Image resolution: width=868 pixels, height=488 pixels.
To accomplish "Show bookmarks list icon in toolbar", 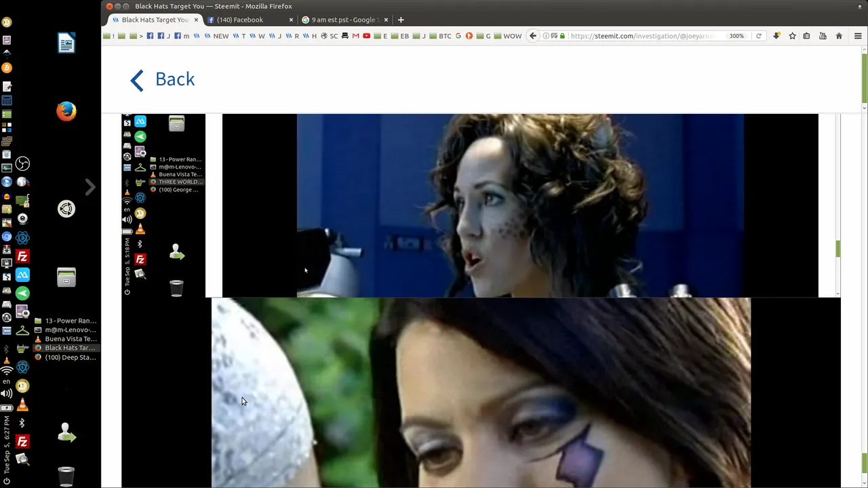I will pyautogui.click(x=806, y=36).
